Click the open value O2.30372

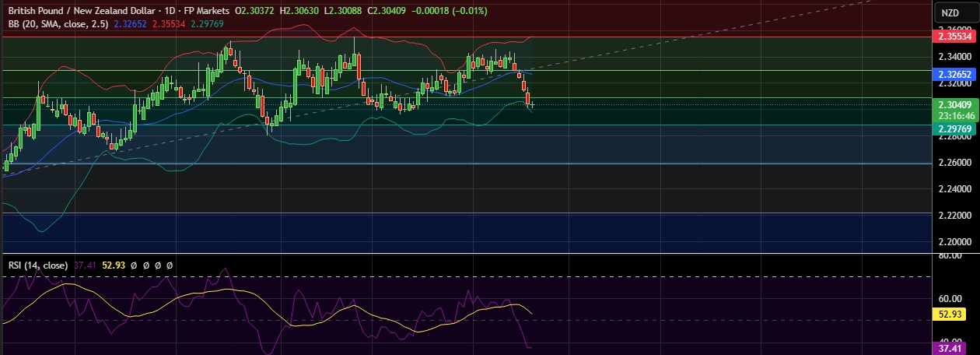click(256, 11)
